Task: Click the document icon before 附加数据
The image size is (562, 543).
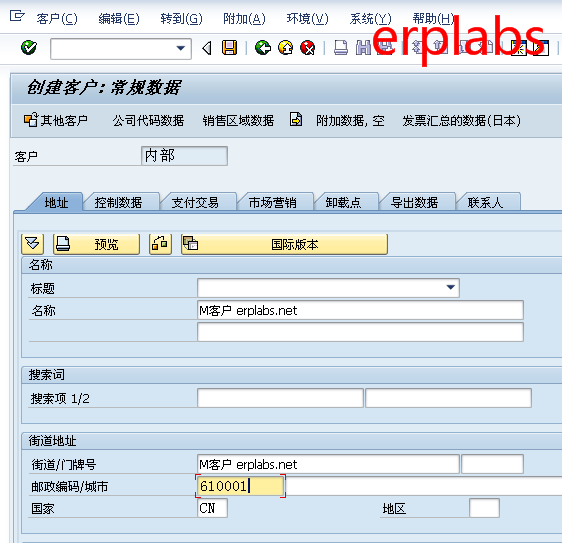Action: click(296, 120)
